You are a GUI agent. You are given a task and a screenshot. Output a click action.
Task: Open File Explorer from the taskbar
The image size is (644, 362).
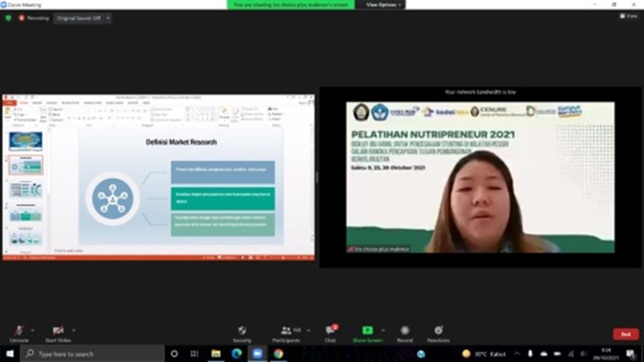tap(216, 354)
